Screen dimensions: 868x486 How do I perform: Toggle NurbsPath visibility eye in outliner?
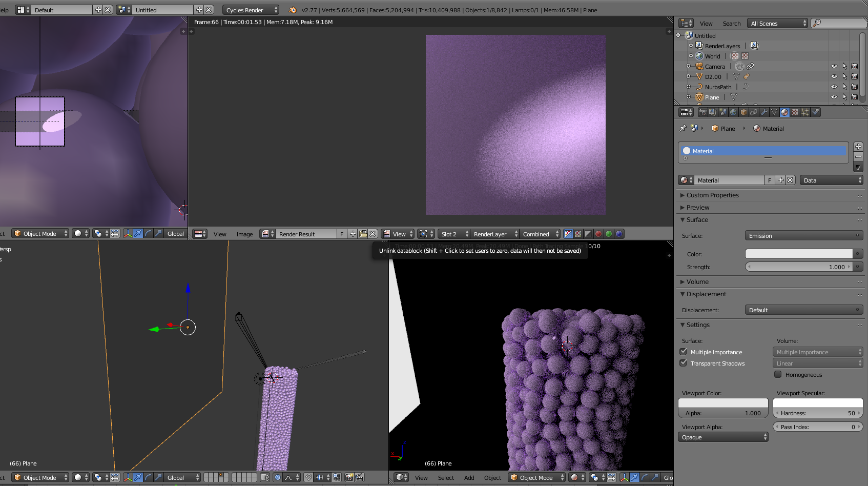pyautogui.click(x=834, y=87)
